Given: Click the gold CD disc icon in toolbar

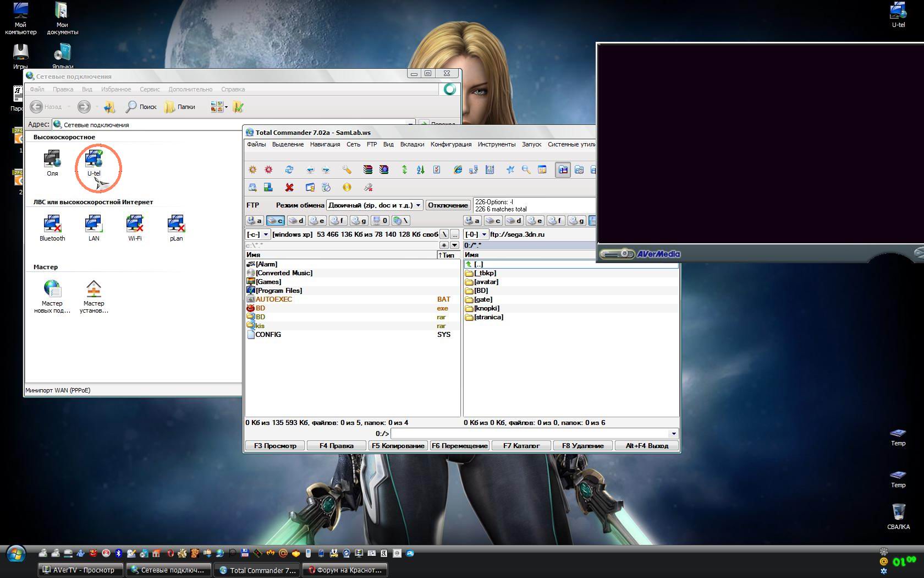Looking at the screenshot, I should 347,187.
